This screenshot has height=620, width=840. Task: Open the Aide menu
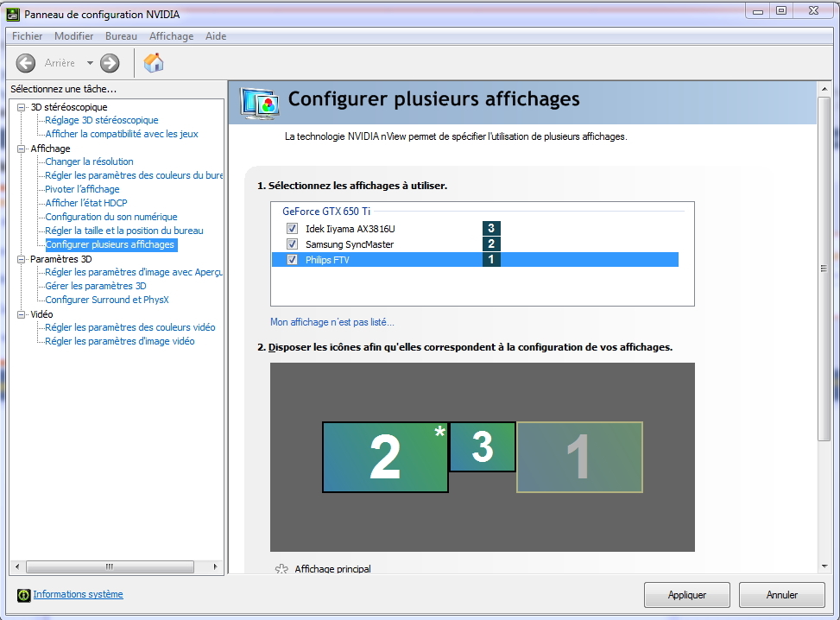tap(216, 36)
